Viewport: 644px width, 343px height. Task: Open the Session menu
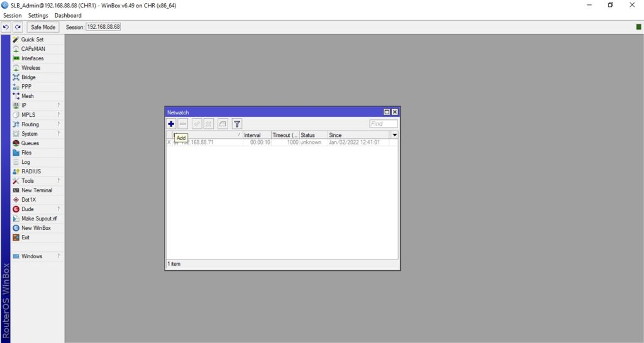tap(13, 16)
